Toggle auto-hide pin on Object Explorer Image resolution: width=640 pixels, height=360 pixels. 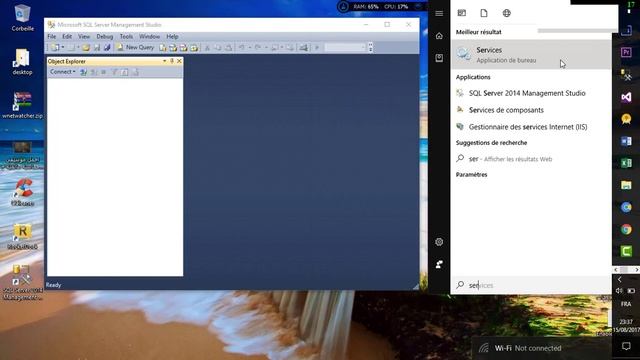coord(172,61)
